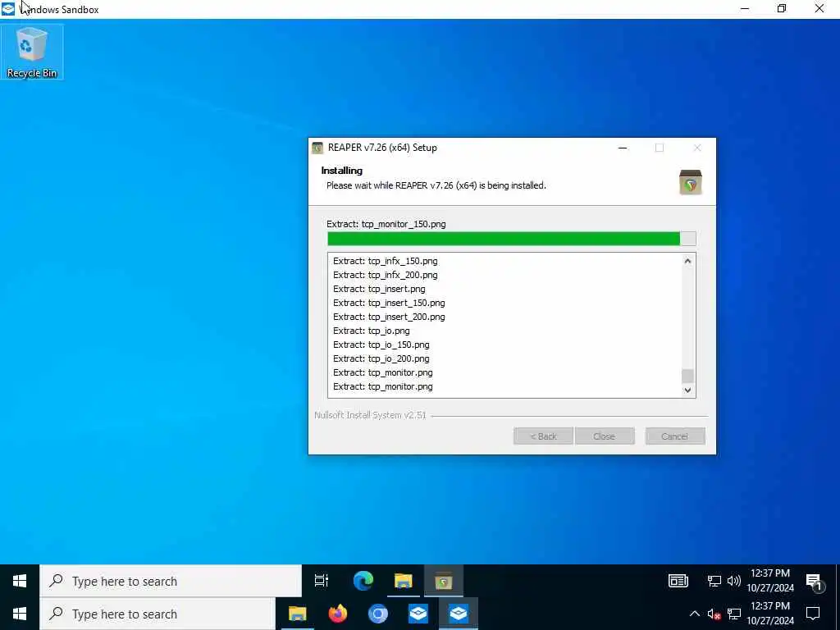Open sandbox notification center with badge
This screenshot has height=630, width=840.
pyautogui.click(x=815, y=582)
